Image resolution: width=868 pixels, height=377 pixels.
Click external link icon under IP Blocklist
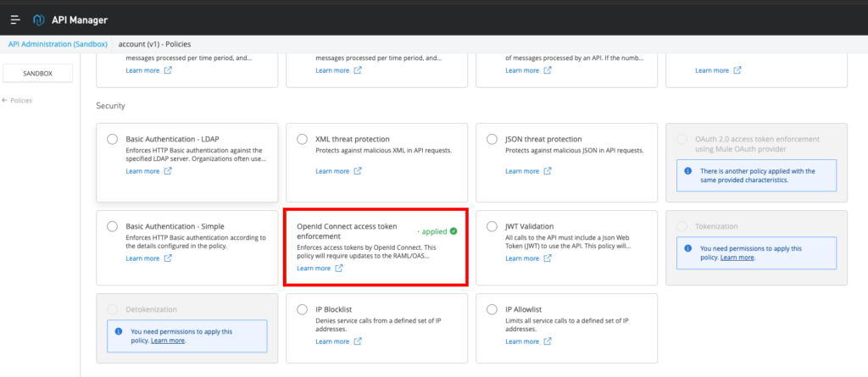(357, 341)
